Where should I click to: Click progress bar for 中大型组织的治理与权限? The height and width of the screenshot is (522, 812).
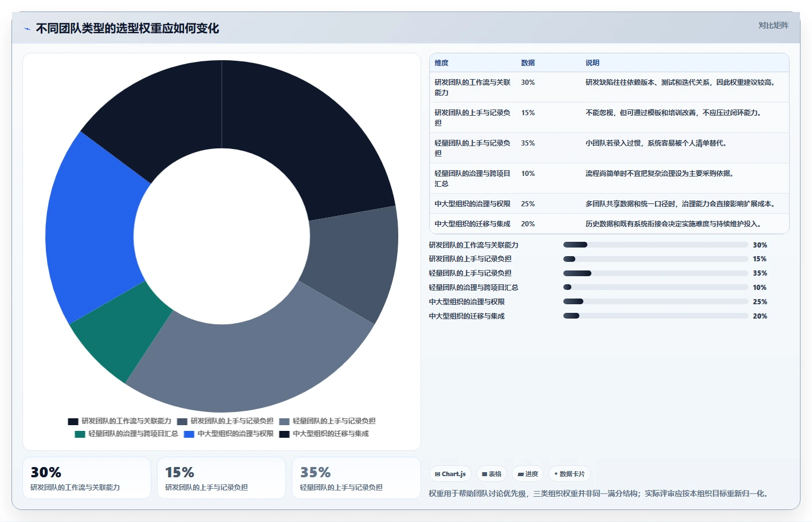(x=656, y=301)
